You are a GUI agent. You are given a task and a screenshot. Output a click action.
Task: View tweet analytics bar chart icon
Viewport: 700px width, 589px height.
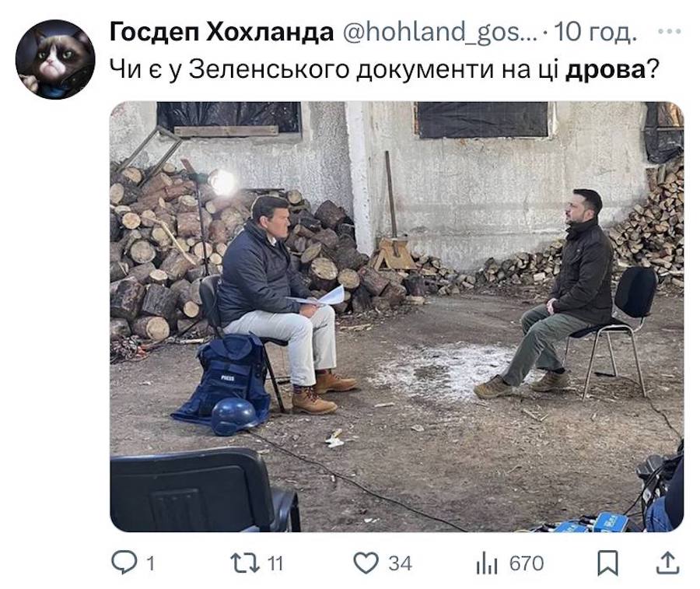(x=487, y=563)
